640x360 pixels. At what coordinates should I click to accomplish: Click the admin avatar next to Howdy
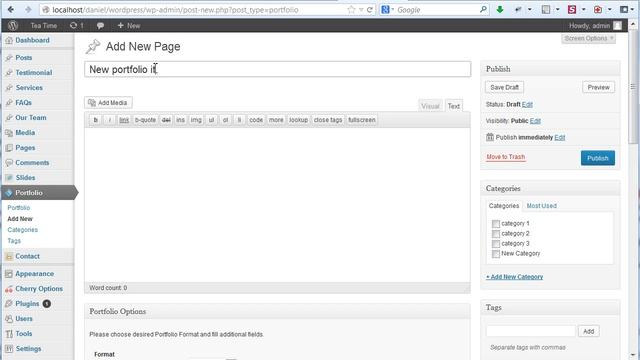(618, 26)
